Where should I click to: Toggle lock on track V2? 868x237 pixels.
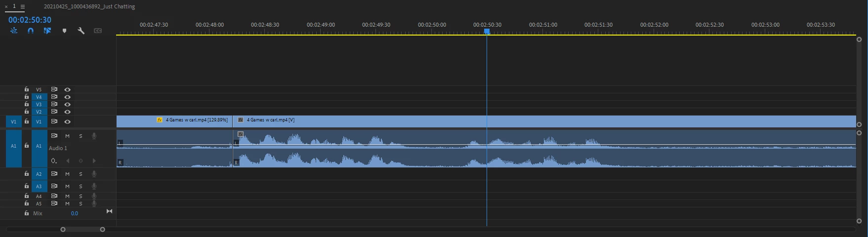coord(27,112)
